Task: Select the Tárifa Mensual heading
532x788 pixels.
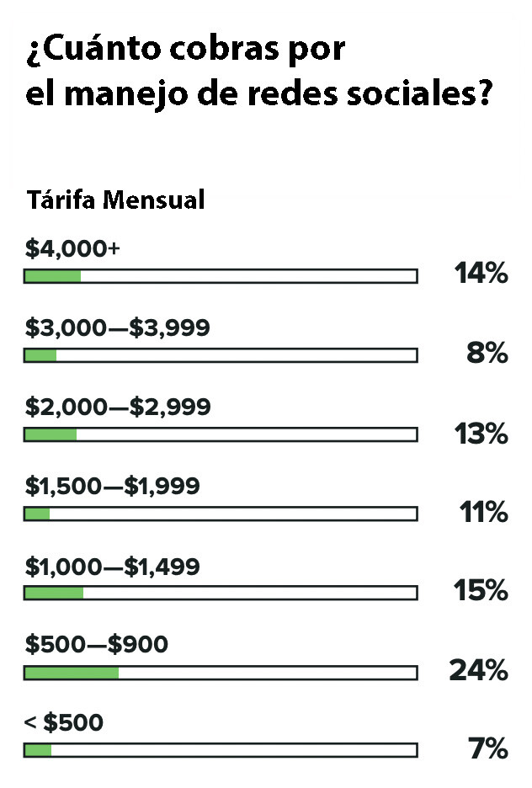Action: tap(115, 201)
